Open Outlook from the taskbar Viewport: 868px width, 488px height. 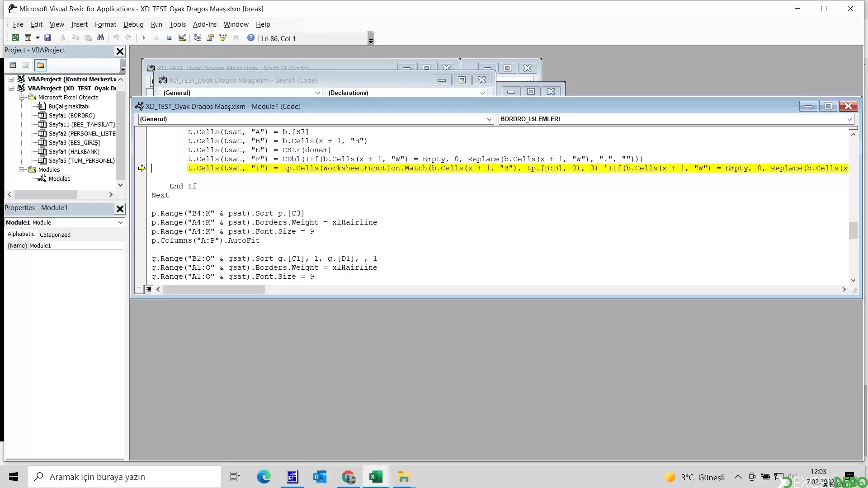[320, 477]
